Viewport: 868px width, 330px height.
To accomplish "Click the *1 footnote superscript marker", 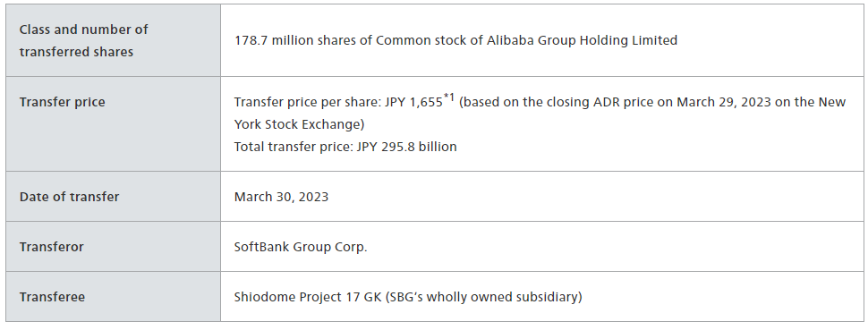I will click(449, 98).
